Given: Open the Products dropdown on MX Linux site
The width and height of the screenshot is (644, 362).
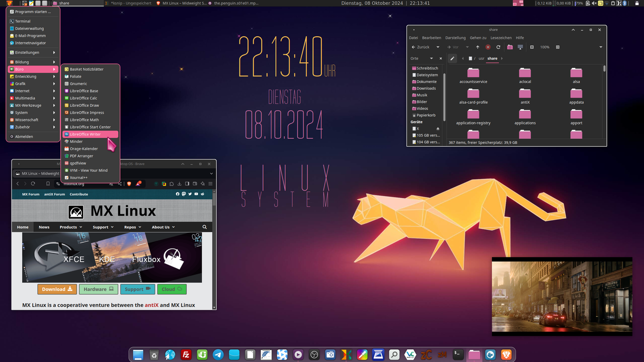Looking at the screenshot, I should click(x=70, y=227).
